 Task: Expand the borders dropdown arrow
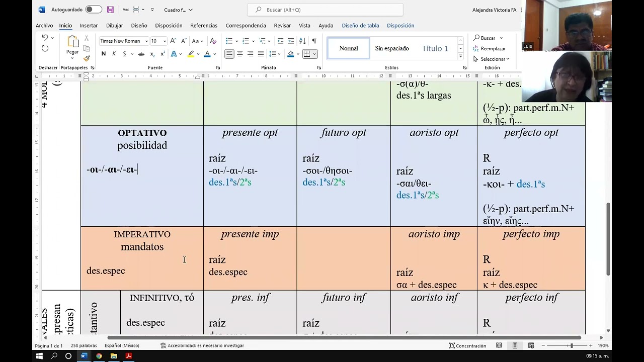(314, 54)
